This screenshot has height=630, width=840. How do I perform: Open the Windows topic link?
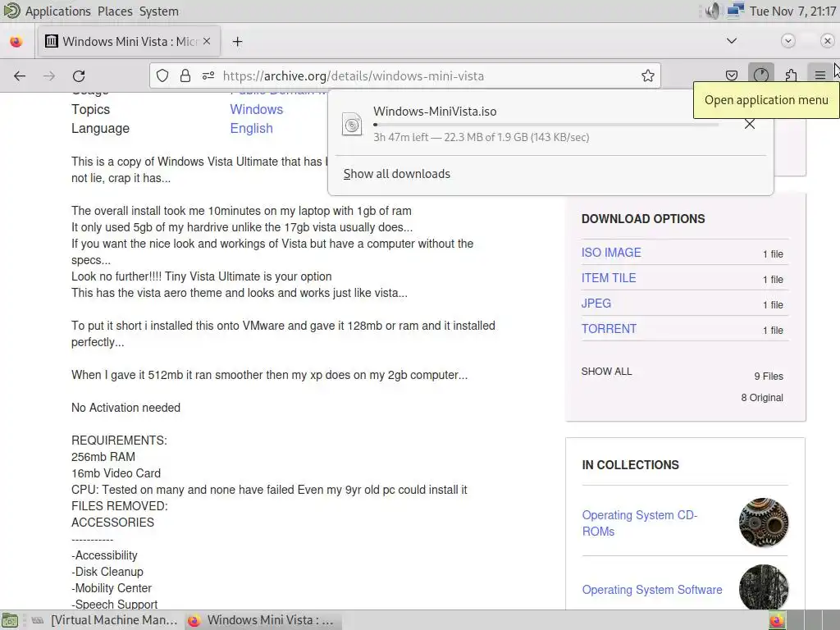[x=257, y=109]
